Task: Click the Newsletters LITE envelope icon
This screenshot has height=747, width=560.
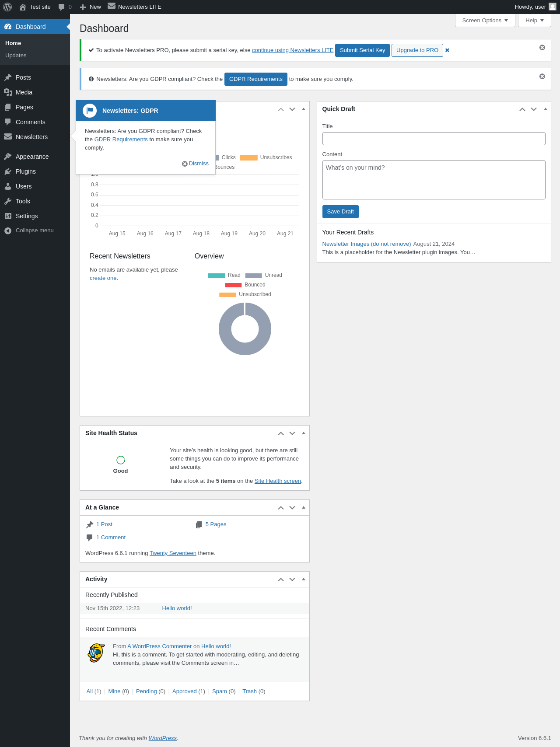Action: pyautogui.click(x=112, y=6)
